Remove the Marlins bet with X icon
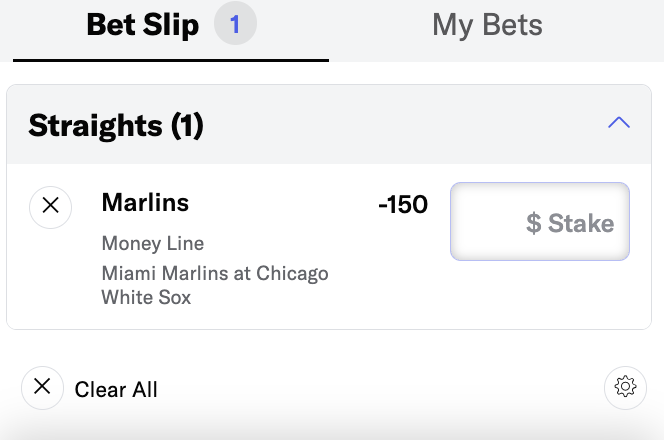Screen dimensions: 664x440 click(x=50, y=207)
